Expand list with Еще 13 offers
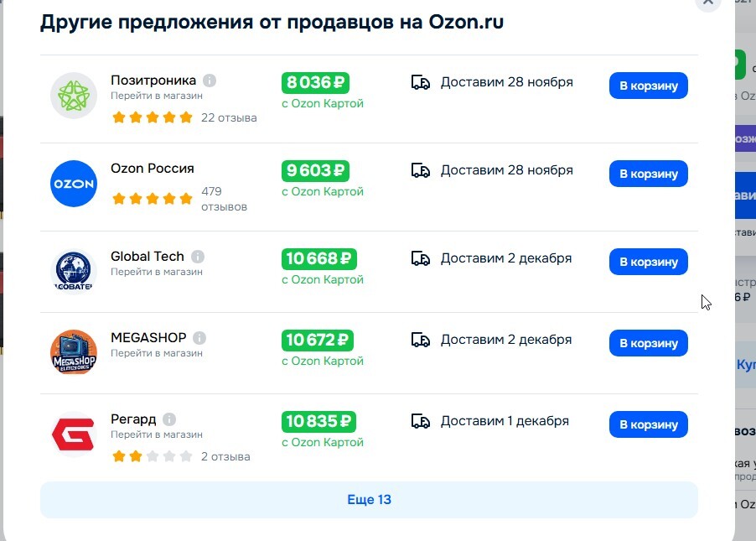This screenshot has width=756, height=541. pos(369,500)
